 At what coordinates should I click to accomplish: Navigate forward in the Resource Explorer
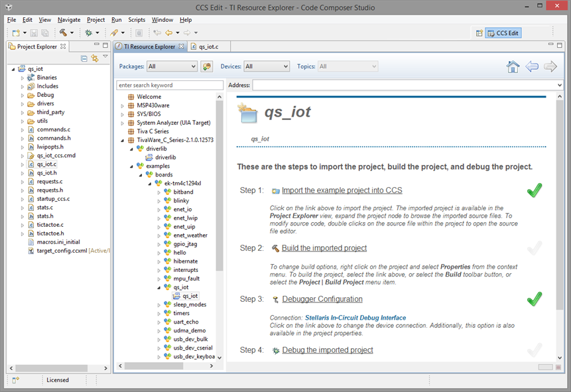(x=550, y=67)
